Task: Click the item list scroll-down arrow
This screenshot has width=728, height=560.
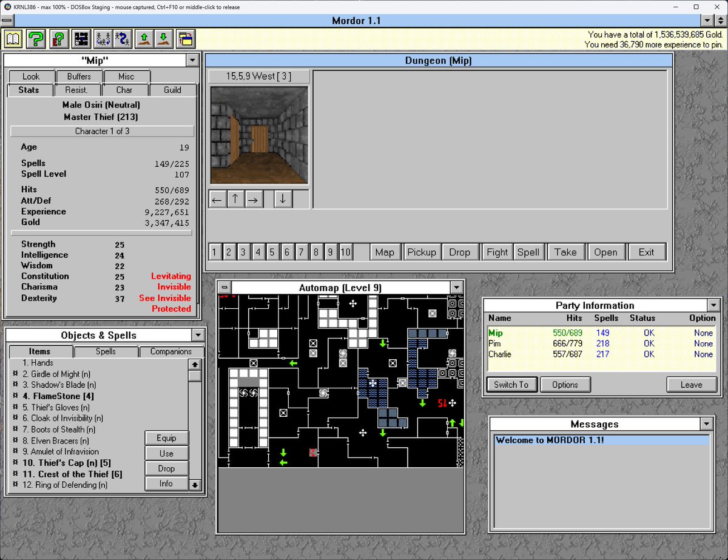Action: (x=194, y=485)
